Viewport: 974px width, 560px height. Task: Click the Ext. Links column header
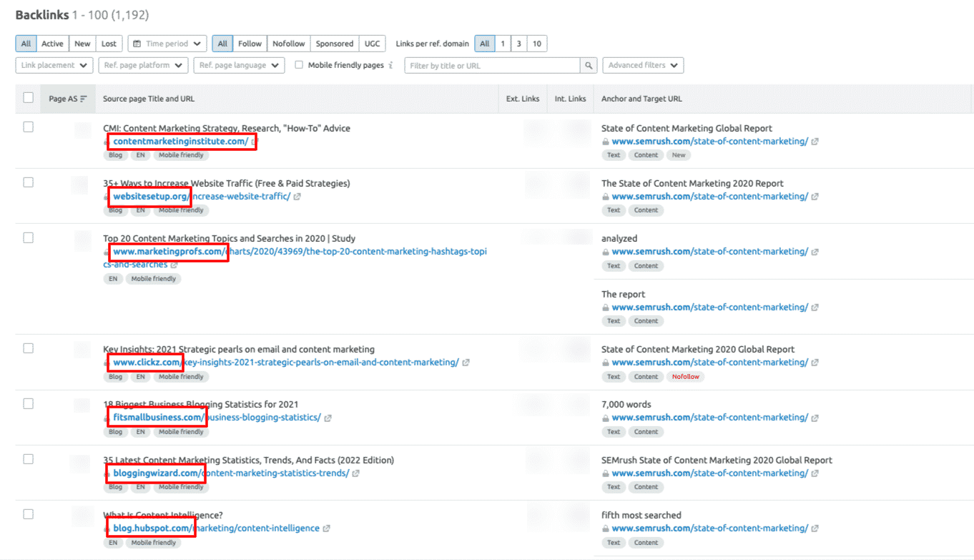click(523, 99)
